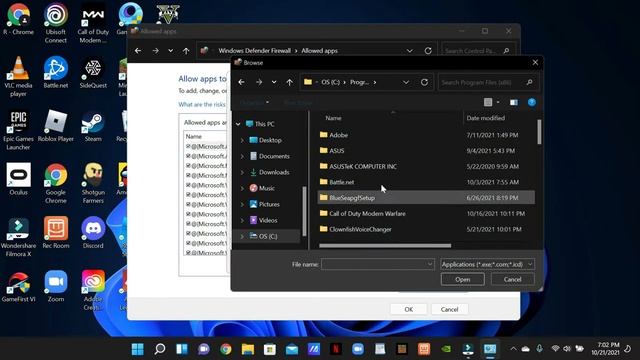Open recent locations dropdown in Browse dialog

[x=274, y=82]
